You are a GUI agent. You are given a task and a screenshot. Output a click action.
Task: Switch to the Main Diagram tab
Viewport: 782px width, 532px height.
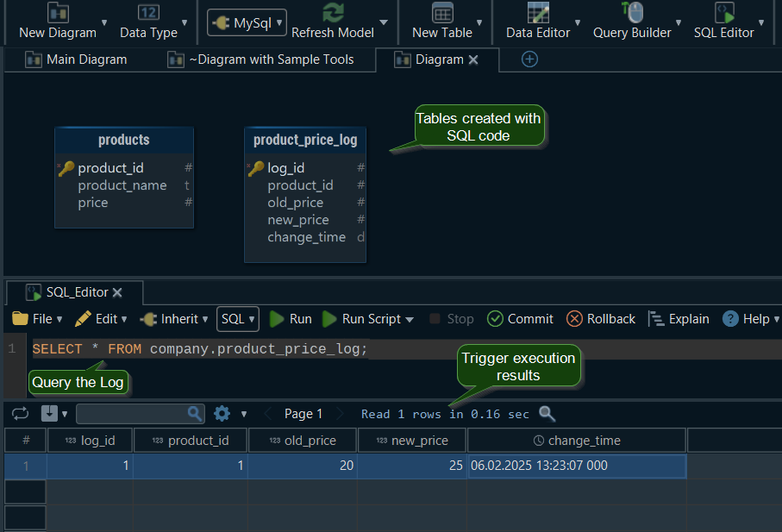coord(76,59)
